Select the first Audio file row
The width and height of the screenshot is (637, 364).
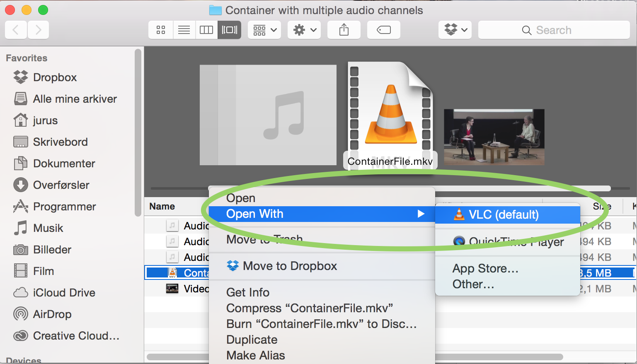coord(177,226)
